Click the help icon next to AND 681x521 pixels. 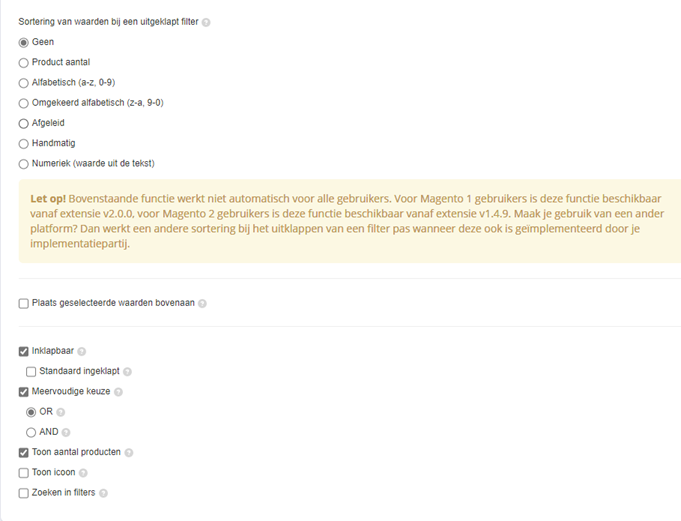click(66, 433)
